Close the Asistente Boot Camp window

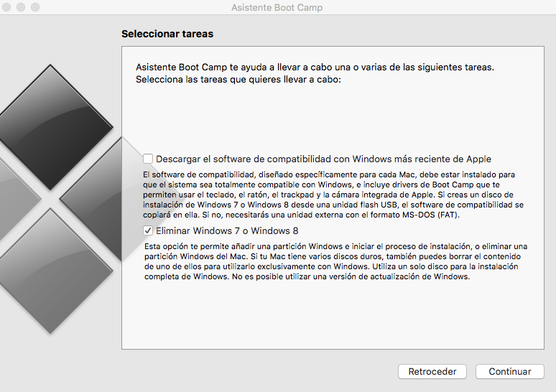pyautogui.click(x=6, y=7)
